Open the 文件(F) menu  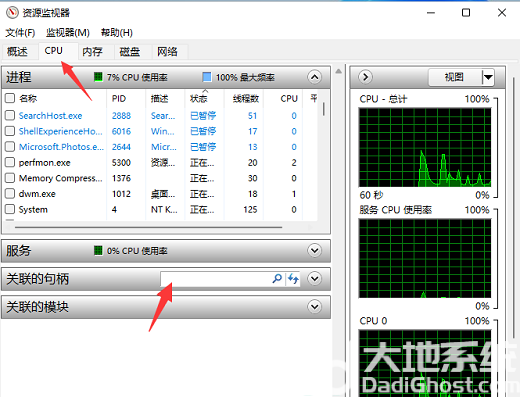pos(20,33)
